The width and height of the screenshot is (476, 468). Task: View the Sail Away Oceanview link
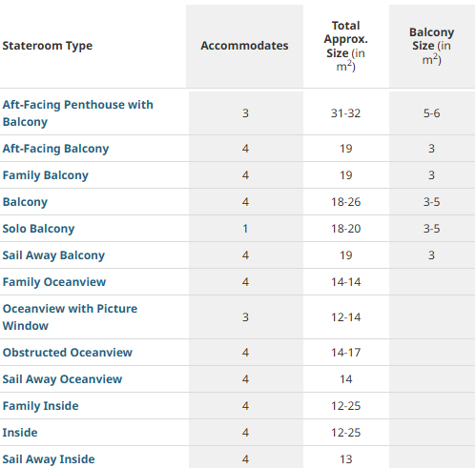62,379
